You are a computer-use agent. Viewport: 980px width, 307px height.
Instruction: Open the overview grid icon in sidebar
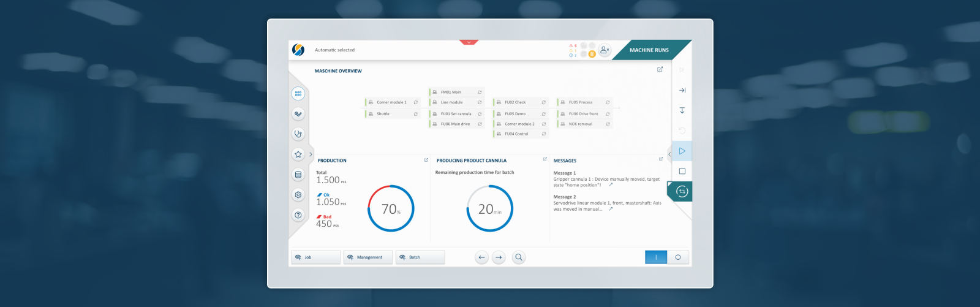298,94
